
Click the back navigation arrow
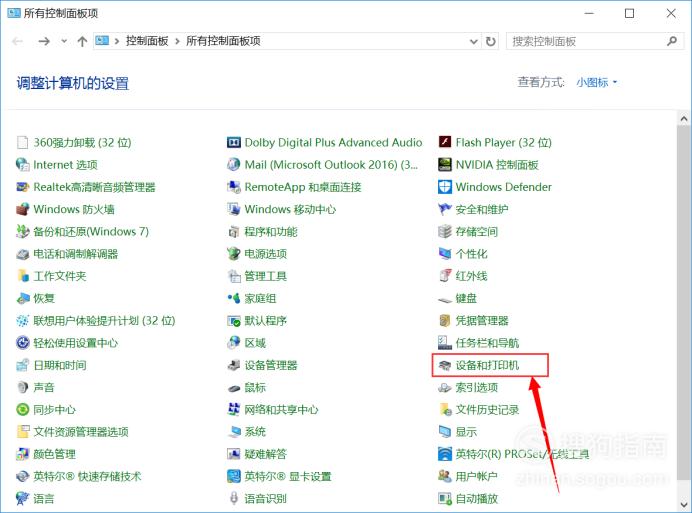pos(18,41)
